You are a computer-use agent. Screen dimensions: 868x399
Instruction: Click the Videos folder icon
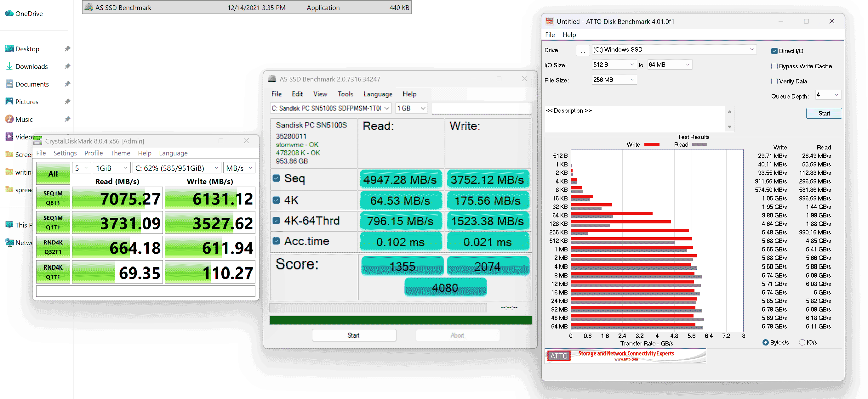click(9, 137)
